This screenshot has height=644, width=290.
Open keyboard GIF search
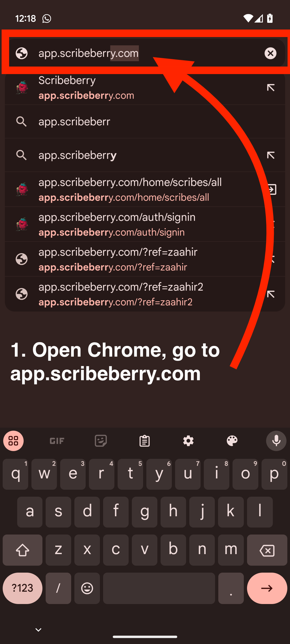click(x=57, y=441)
